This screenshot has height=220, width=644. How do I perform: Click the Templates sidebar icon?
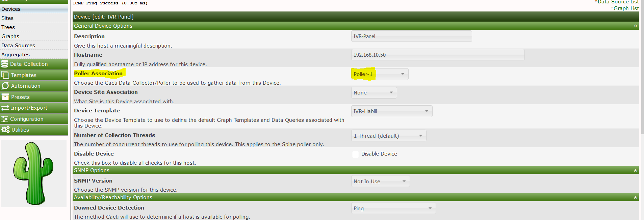[5, 75]
